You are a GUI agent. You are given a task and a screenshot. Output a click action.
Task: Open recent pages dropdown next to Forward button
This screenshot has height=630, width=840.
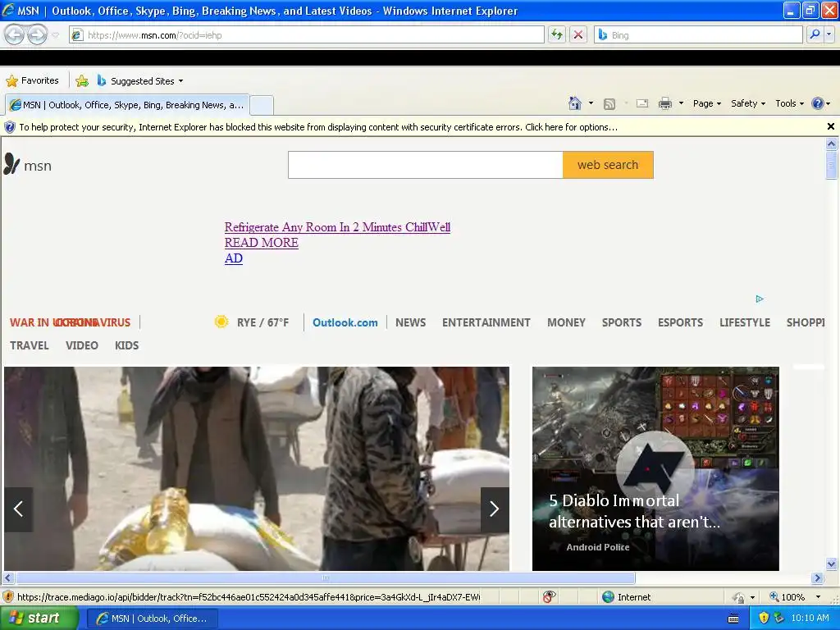point(56,35)
